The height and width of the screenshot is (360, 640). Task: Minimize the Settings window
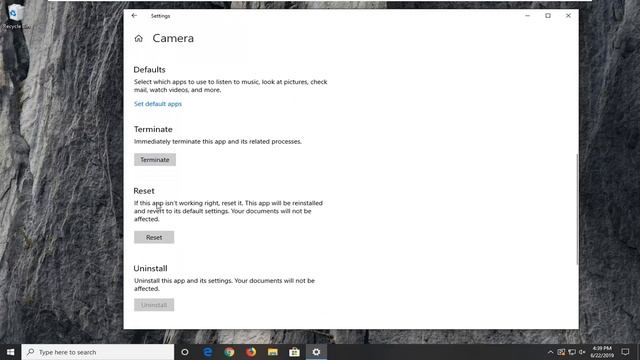[x=527, y=16]
